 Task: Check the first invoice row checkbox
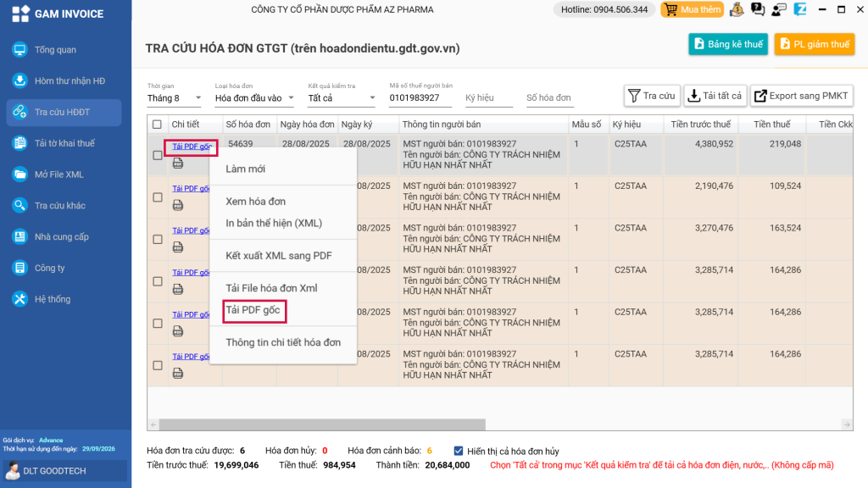coord(157,155)
